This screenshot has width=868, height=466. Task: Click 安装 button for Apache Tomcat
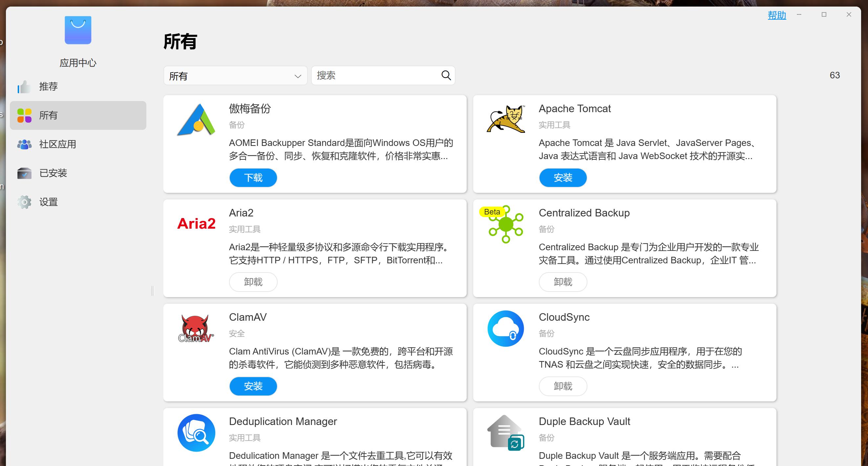pyautogui.click(x=563, y=177)
